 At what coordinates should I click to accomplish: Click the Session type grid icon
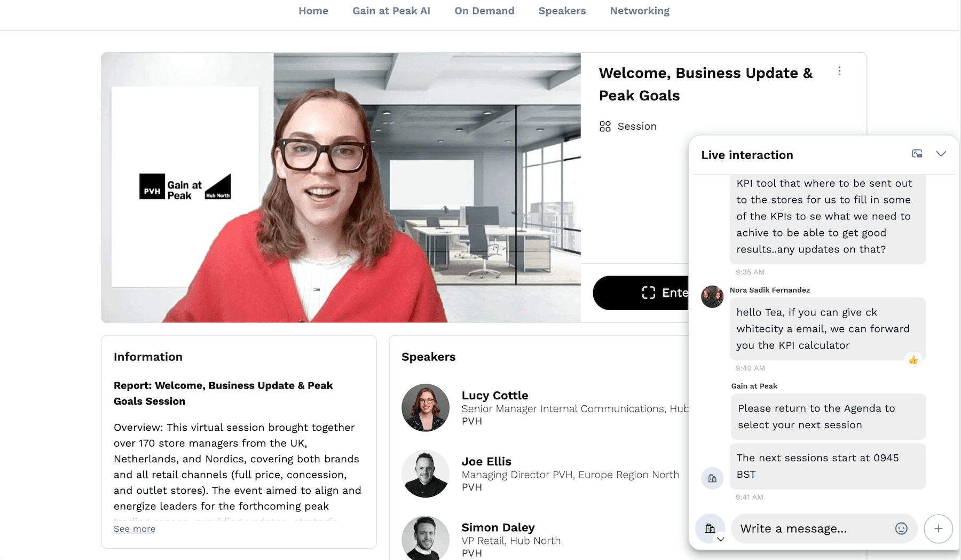pos(605,127)
